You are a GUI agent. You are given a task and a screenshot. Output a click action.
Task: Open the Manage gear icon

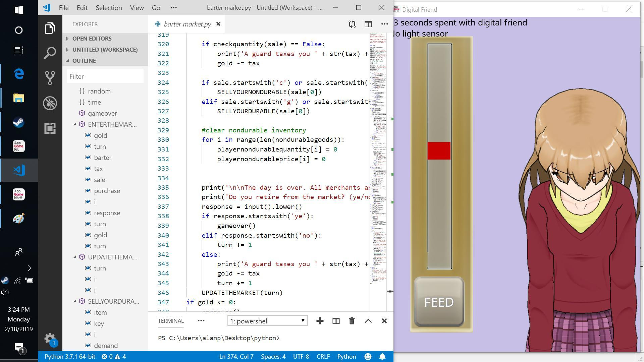pos(50,338)
